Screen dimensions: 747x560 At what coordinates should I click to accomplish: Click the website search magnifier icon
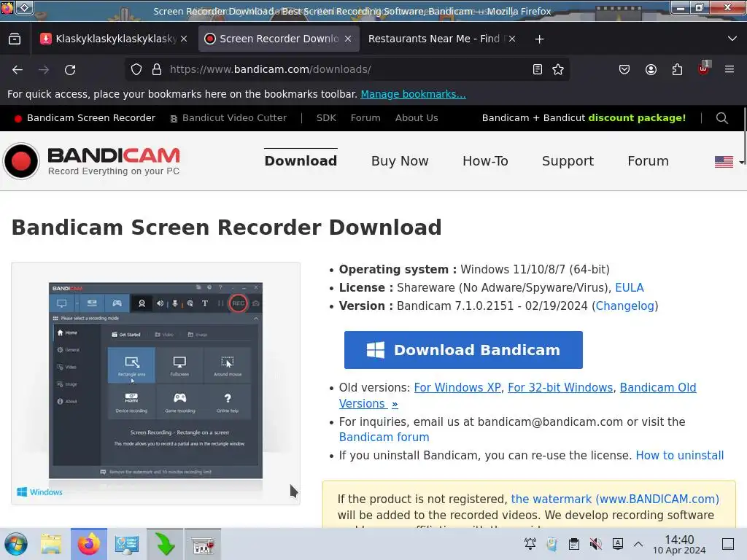pyautogui.click(x=721, y=118)
